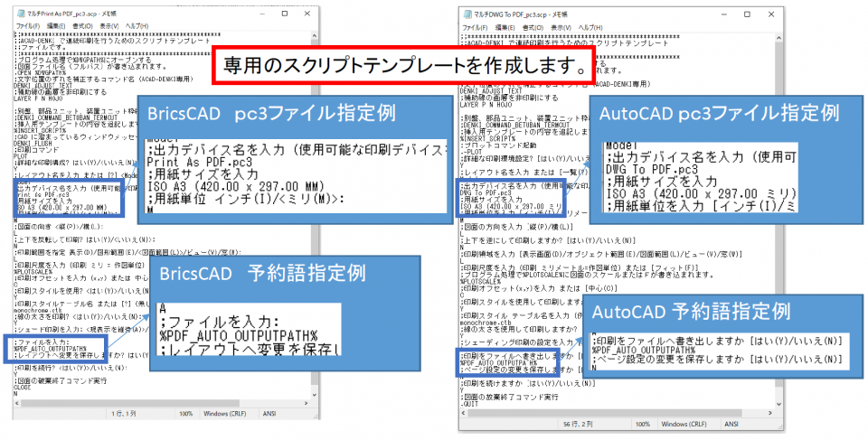Open 編集(E) menu in DWG To PDF window
868x440 pixels.
click(x=504, y=26)
